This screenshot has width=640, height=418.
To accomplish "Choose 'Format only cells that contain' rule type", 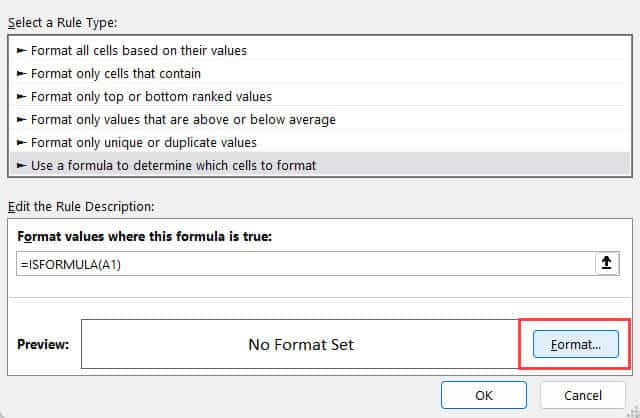I will (x=116, y=73).
